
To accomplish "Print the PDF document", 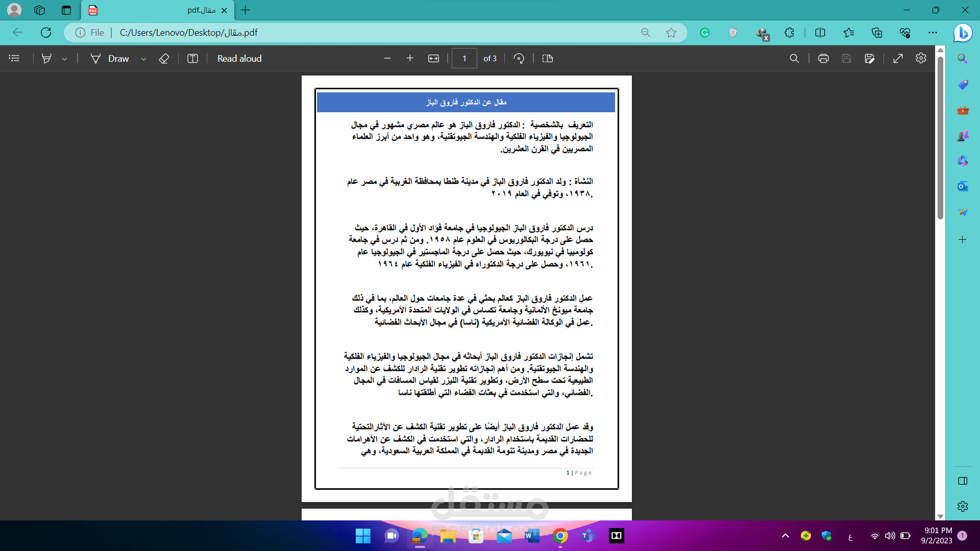I will coord(823,59).
